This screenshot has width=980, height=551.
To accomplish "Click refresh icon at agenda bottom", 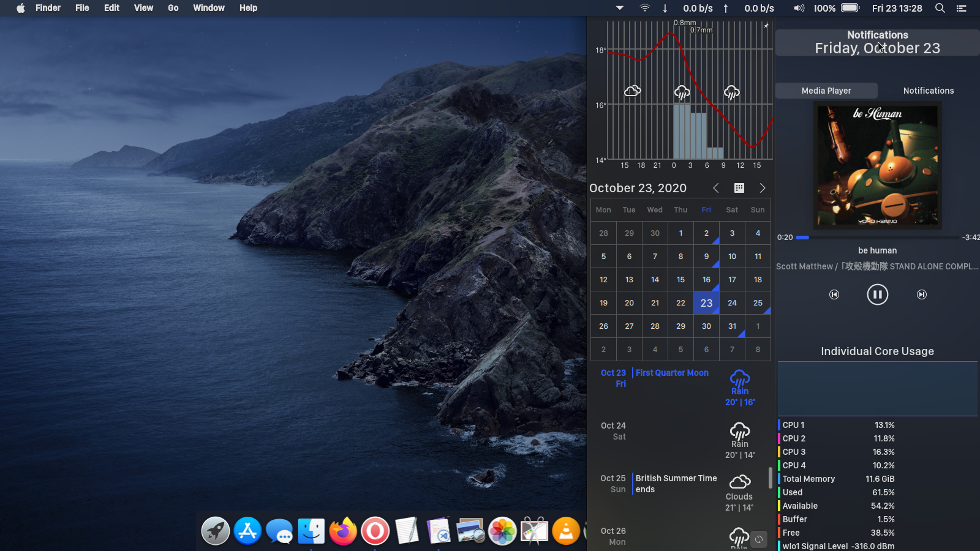I will coord(759,539).
